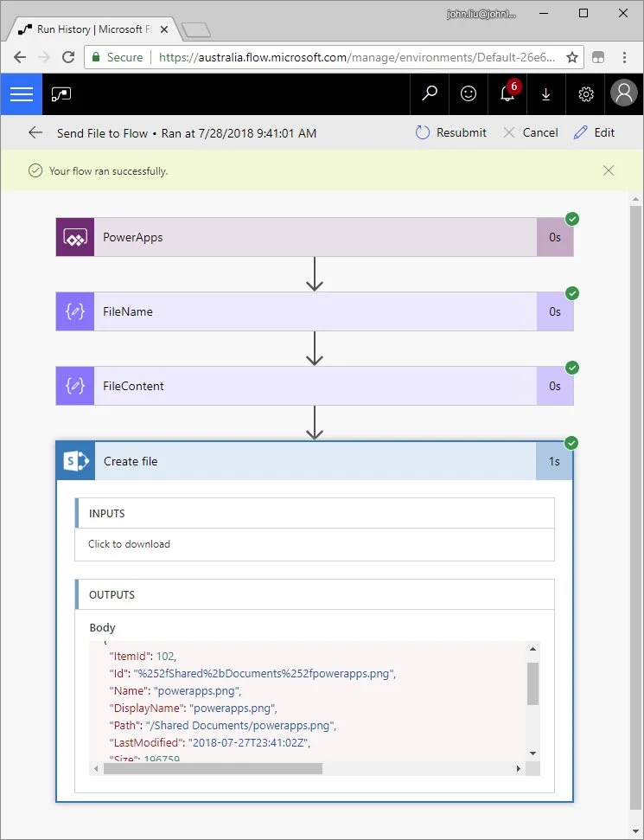Open notifications bell with 6 badge
Viewport: 644px width, 840px height.
point(508,94)
